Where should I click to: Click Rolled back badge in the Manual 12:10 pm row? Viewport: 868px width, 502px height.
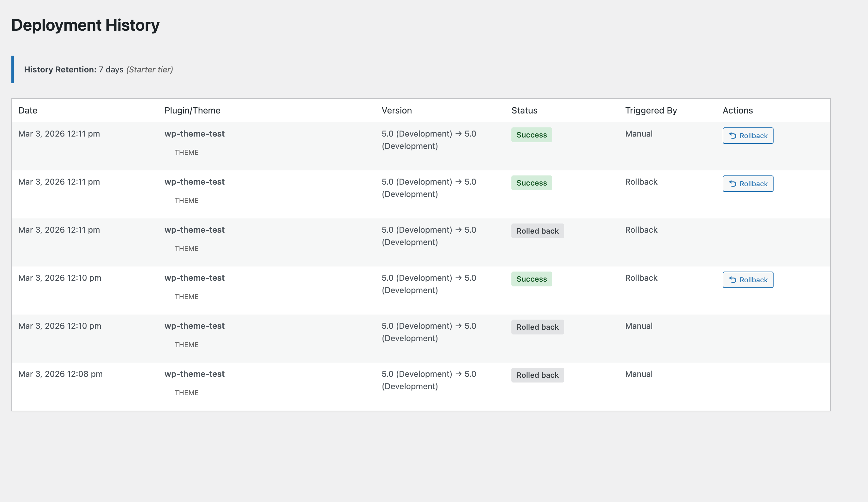tap(537, 327)
